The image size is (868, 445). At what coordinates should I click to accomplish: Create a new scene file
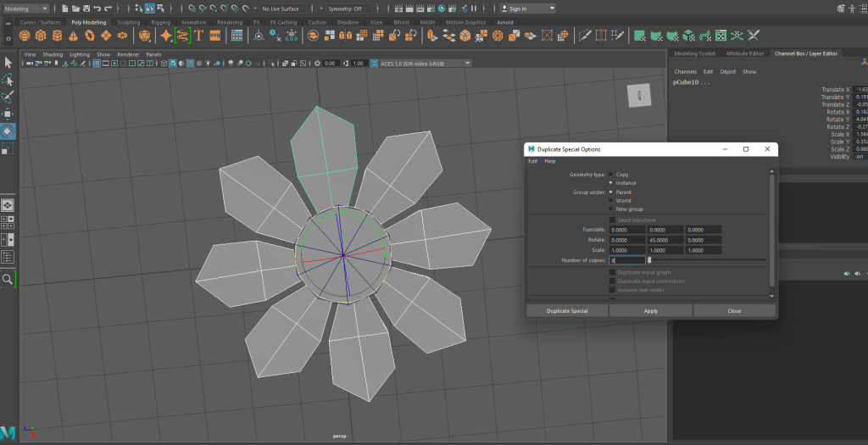[x=64, y=8]
